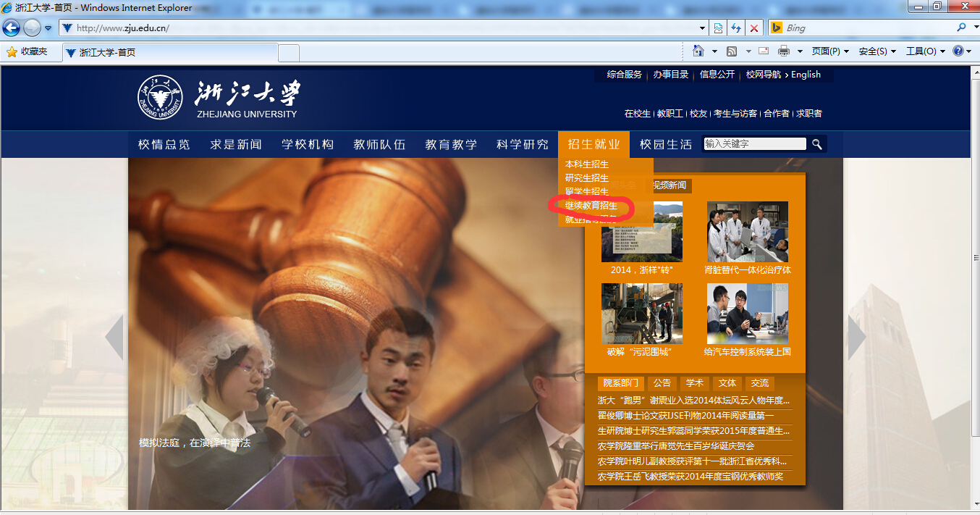Switch to the 交流 news tab

point(760,383)
